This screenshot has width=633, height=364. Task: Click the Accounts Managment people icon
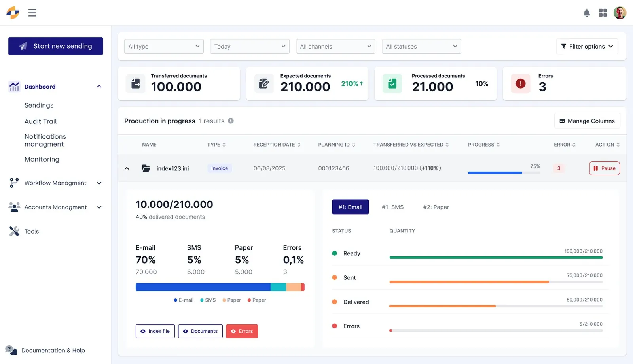(14, 207)
